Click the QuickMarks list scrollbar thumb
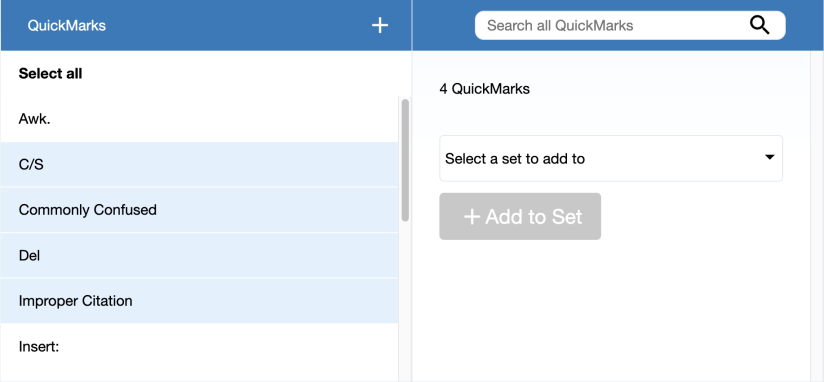The image size is (824, 382). 405,160
